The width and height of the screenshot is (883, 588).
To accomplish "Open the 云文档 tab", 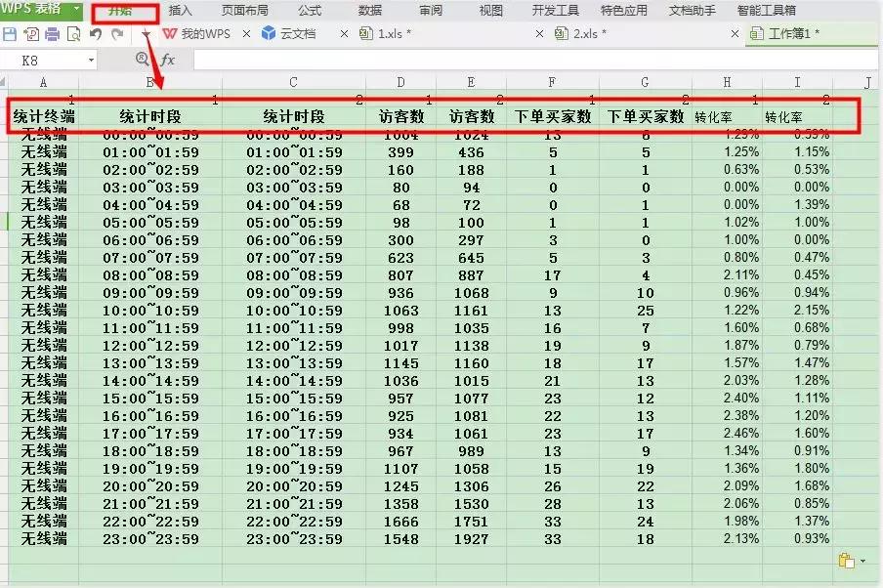I will tap(295, 32).
